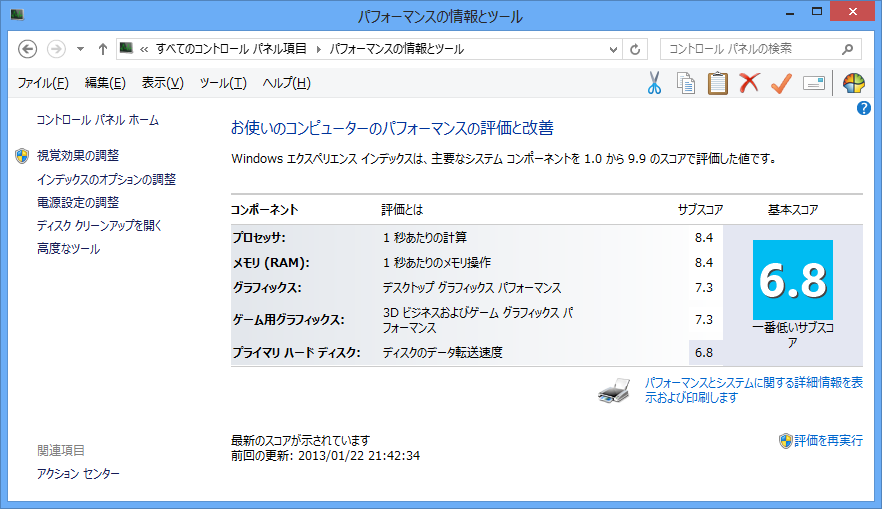Click the red X Delete icon
This screenshot has width=882, height=509.
point(749,83)
